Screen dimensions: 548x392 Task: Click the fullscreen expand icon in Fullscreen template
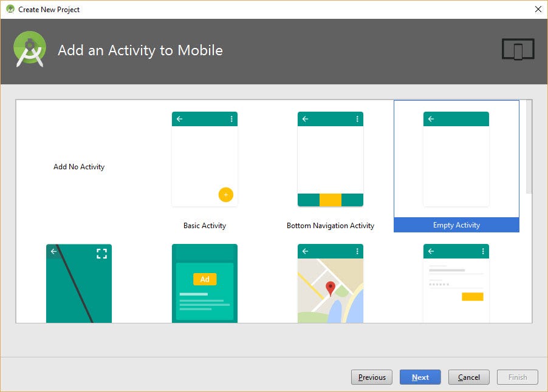[x=101, y=254]
